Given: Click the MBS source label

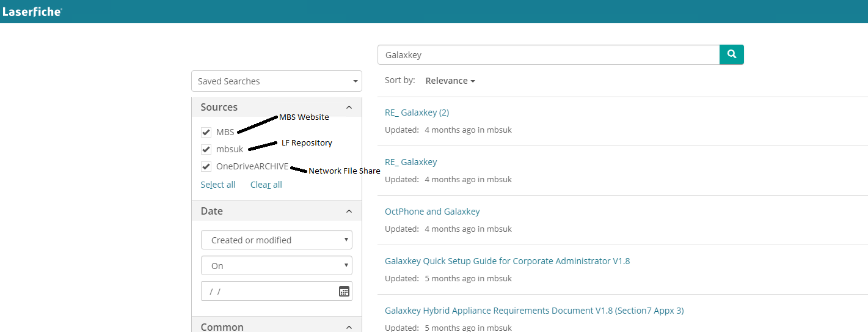Looking at the screenshot, I should tap(225, 132).
